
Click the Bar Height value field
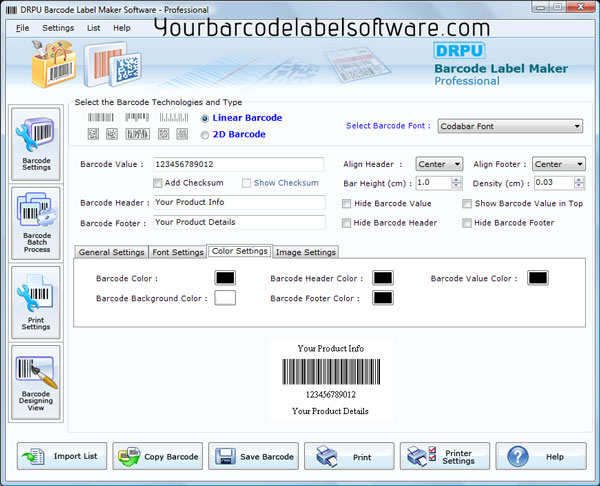pyautogui.click(x=434, y=183)
